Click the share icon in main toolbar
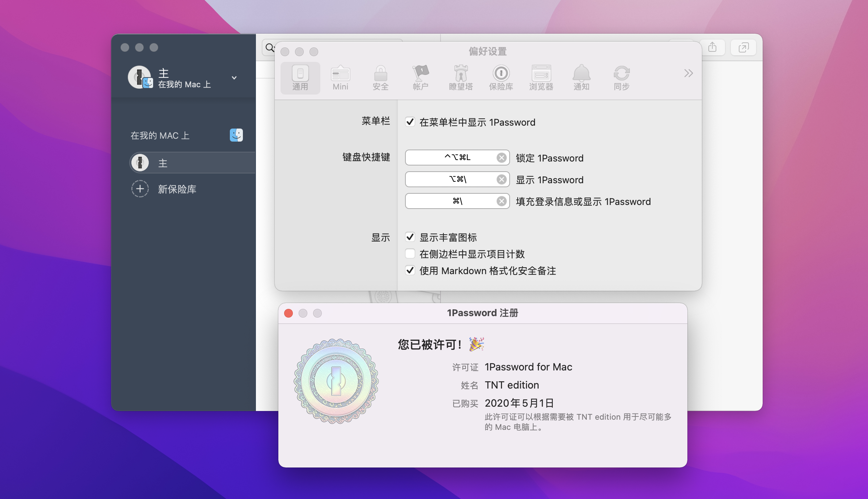 (712, 47)
